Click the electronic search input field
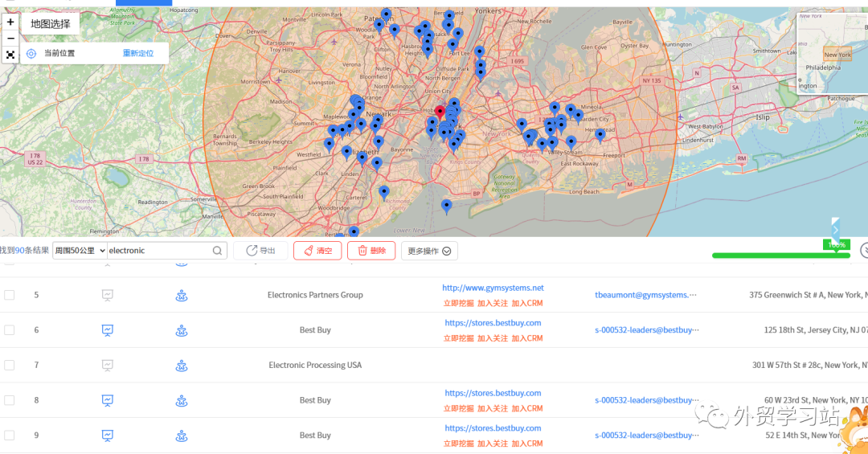The height and width of the screenshot is (454, 868). point(159,251)
